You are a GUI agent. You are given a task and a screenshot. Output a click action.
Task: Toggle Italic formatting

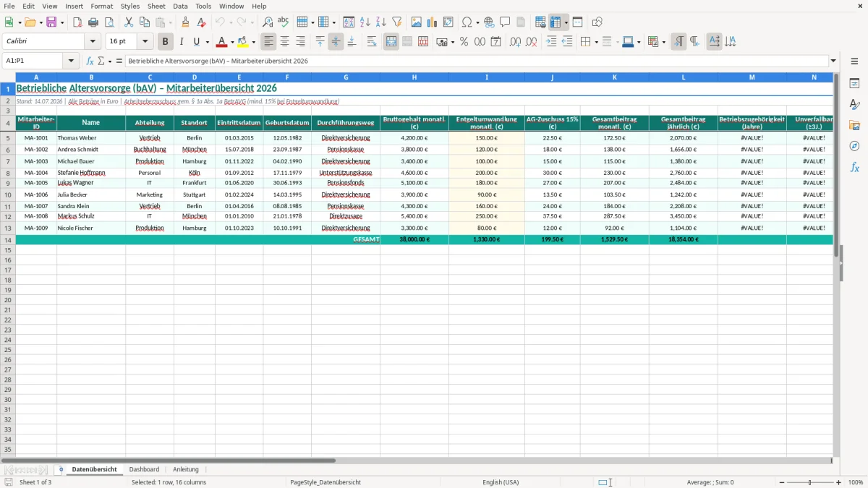[182, 42]
